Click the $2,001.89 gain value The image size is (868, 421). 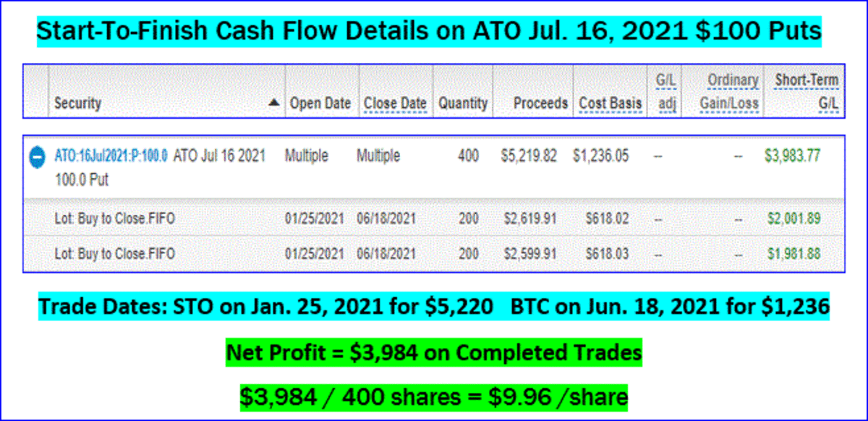pyautogui.click(x=792, y=218)
